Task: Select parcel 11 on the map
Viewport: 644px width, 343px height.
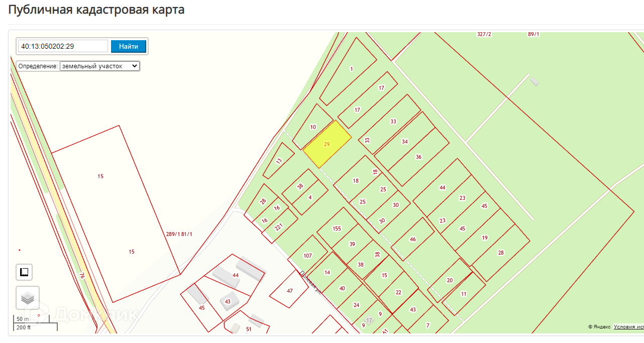Action: 464,294
